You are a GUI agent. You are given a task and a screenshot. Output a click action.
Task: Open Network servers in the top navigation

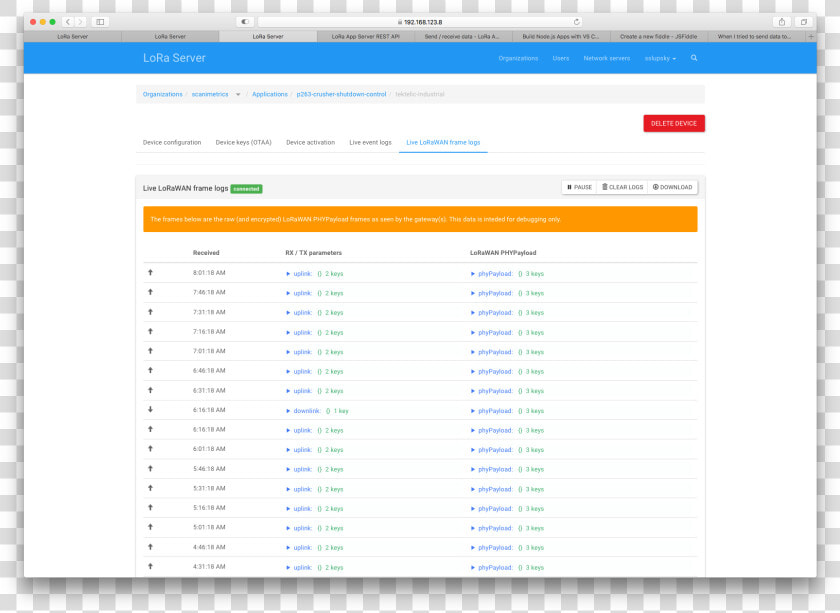pyautogui.click(x=606, y=58)
